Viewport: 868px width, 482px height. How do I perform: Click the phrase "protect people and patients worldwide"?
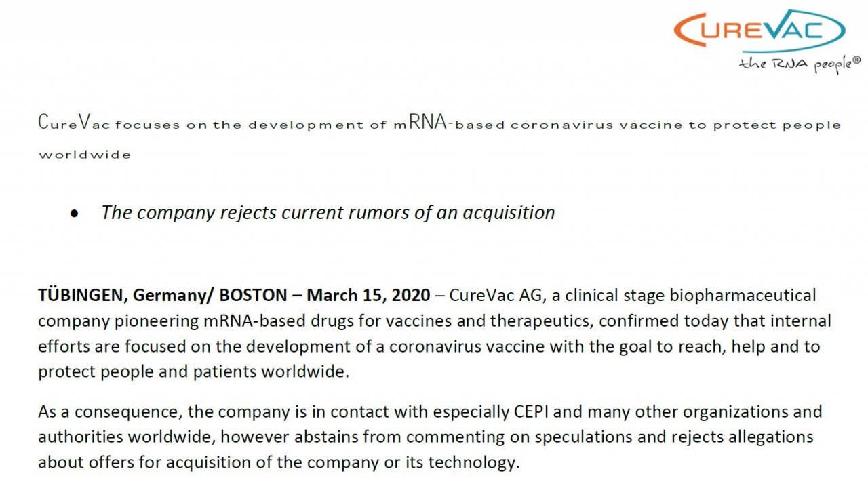tap(192, 372)
